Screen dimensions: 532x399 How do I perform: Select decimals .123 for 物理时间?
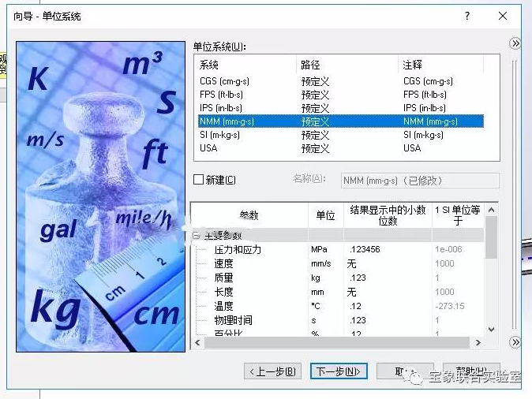[x=388, y=320]
